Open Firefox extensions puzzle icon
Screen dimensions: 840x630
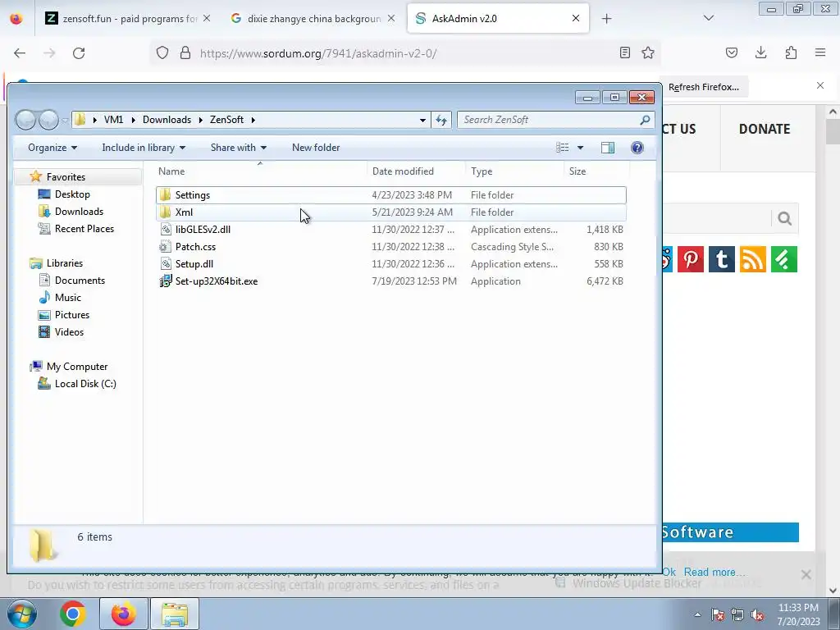(x=791, y=52)
